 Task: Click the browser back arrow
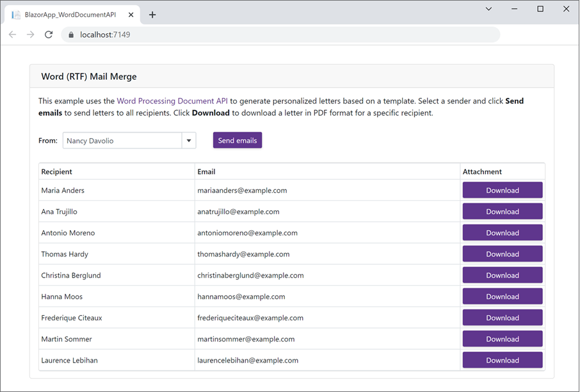[13, 35]
